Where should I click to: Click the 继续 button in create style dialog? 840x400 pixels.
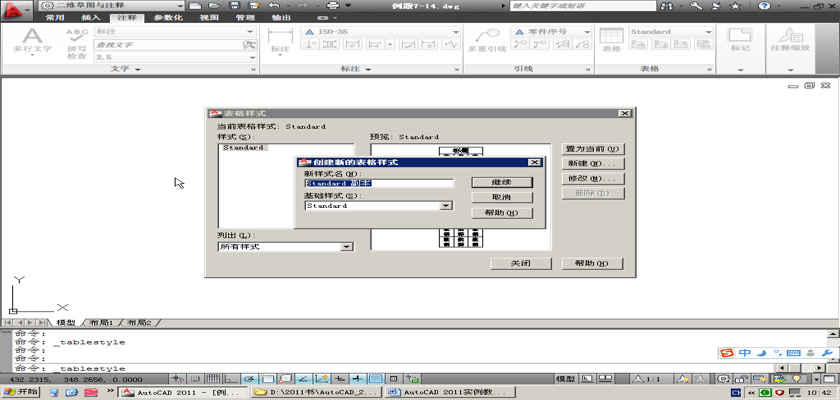501,182
